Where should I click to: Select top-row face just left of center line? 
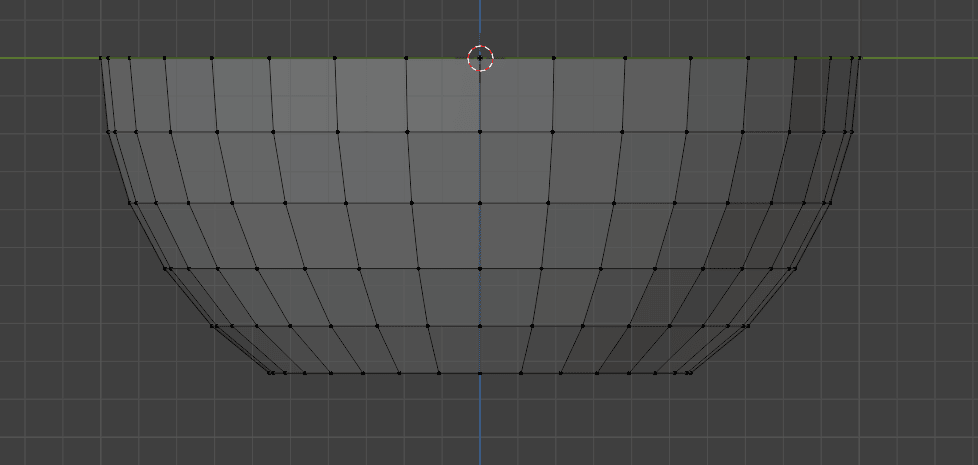pyautogui.click(x=443, y=95)
